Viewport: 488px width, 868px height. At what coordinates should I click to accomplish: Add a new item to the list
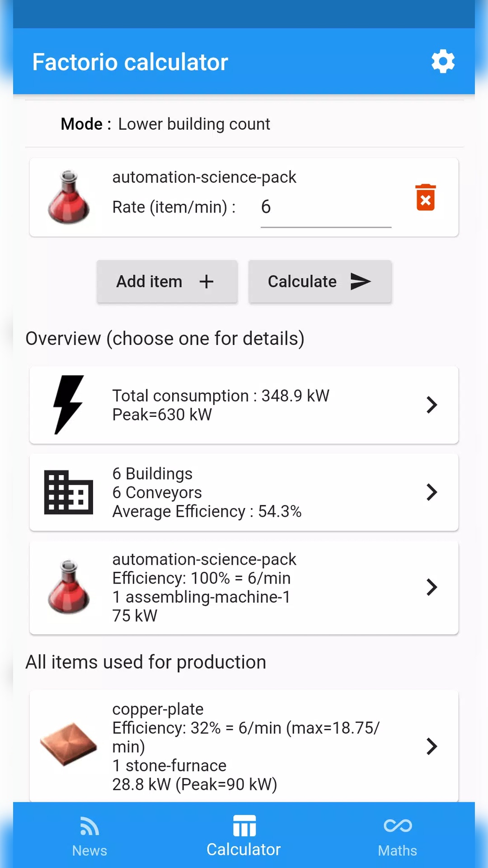[167, 281]
